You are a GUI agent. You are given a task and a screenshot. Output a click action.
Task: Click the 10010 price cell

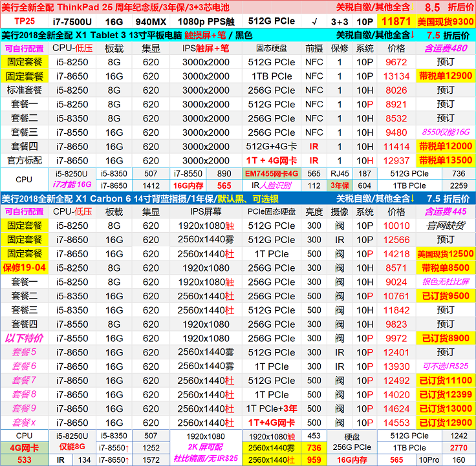[x=396, y=226]
